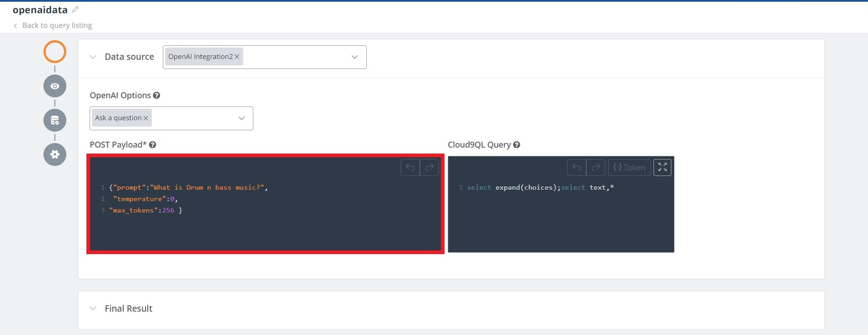
Task: Remove the OpenAI Integration2 tag
Action: [237, 57]
